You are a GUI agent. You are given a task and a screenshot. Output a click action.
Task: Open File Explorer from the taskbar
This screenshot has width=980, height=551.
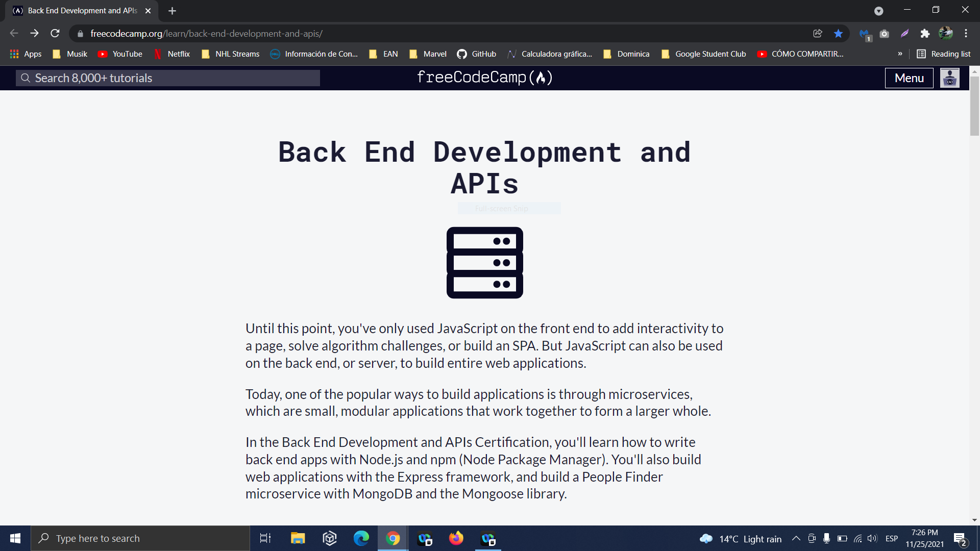tap(298, 538)
